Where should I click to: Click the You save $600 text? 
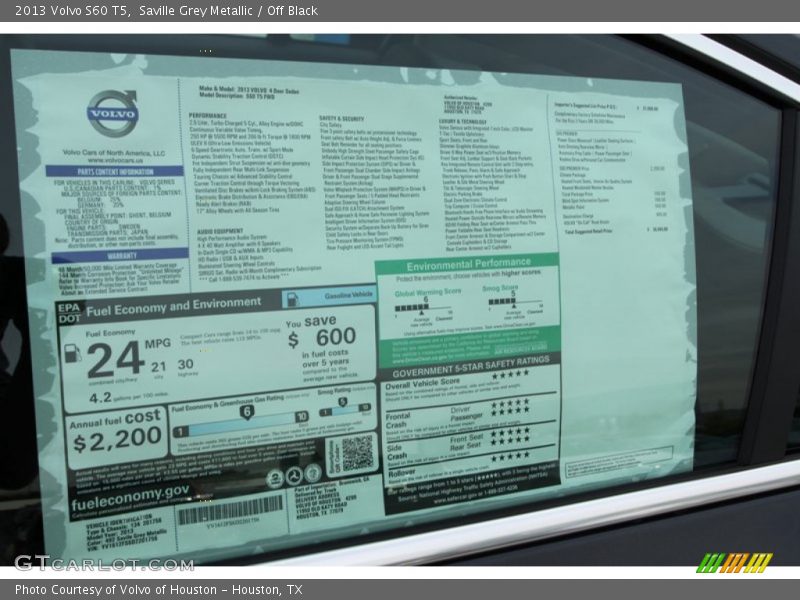[322, 335]
